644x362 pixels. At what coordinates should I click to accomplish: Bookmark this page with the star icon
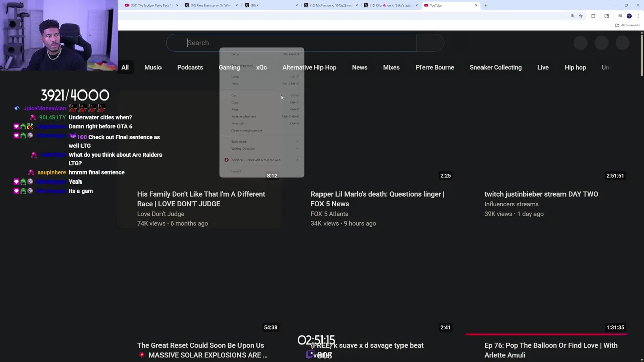coord(581,16)
